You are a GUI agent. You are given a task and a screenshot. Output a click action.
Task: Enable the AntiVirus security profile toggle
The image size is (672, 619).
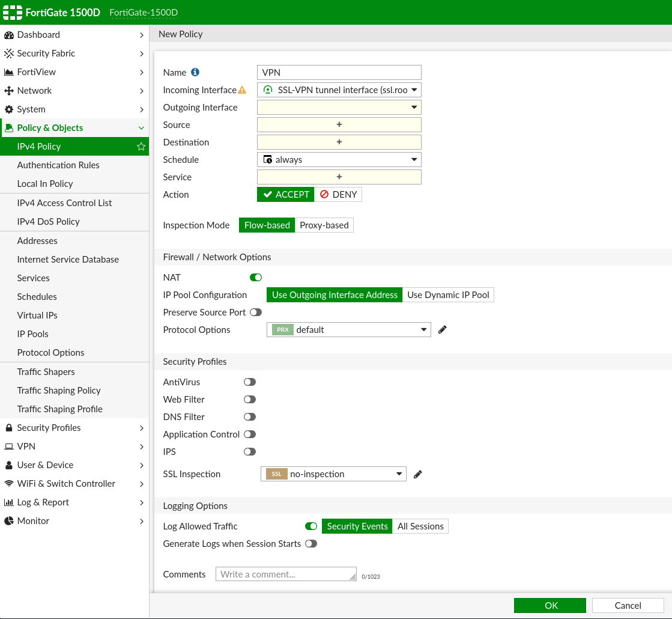(x=250, y=382)
